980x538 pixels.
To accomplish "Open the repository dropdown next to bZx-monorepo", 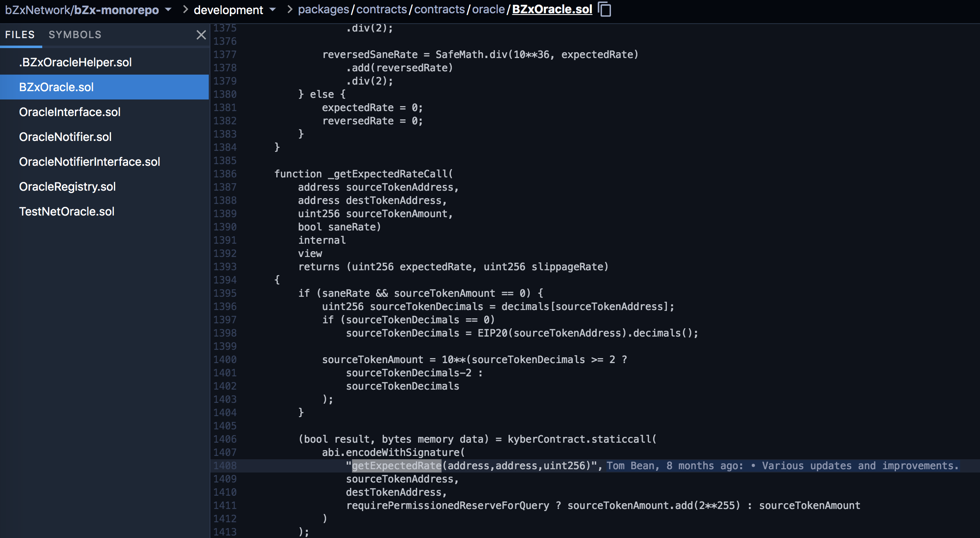I will 168,10.
